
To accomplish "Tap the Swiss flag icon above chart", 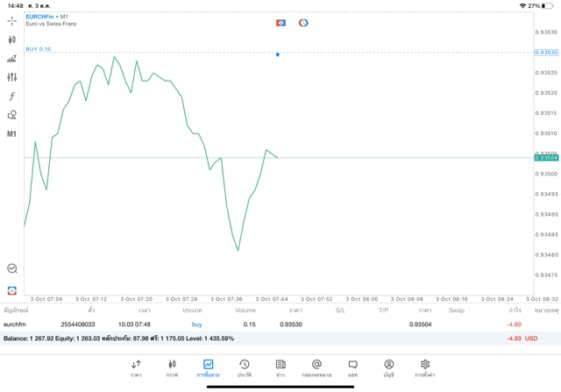I will coord(280,23).
